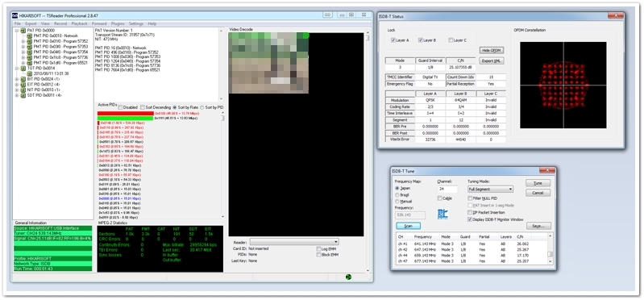Image resolution: width=644 pixels, height=300 pixels.
Task: Click the blue logo in ISDB-T Tune dialog
Action: click(x=443, y=214)
